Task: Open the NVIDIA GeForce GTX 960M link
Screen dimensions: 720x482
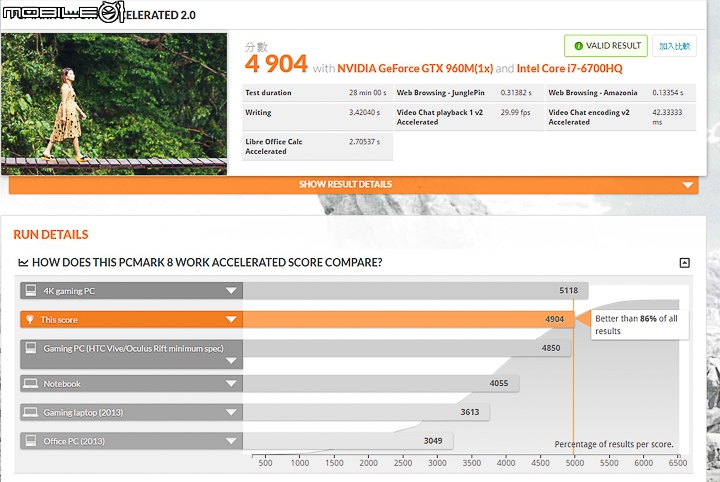Action: [415, 68]
